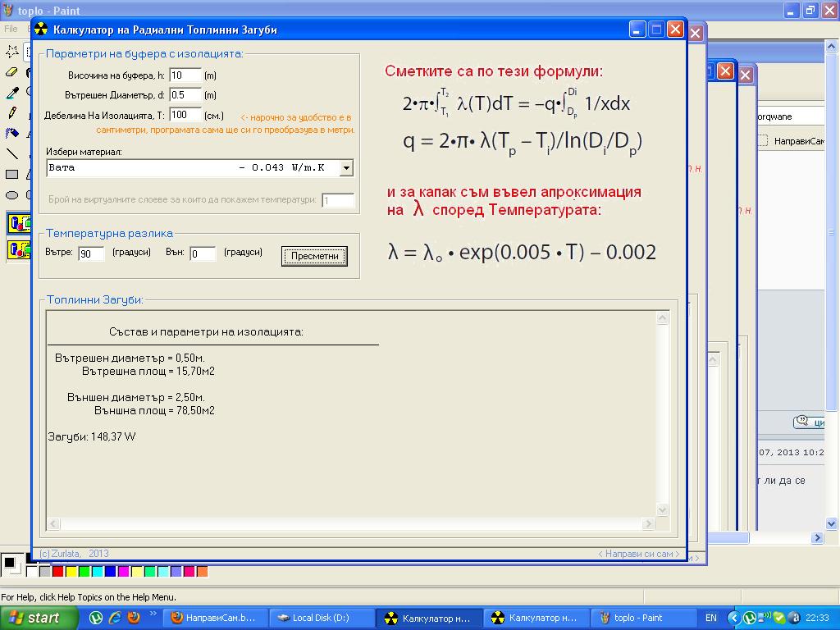840x630 pixels.
Task: Switch to Local Disk (D:) taskbar item
Action: coord(323,618)
